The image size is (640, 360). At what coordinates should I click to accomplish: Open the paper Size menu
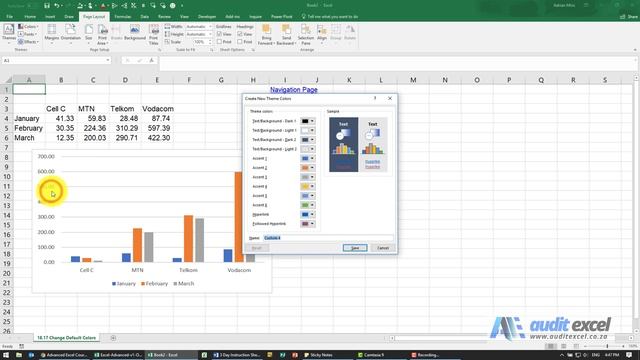89,33
